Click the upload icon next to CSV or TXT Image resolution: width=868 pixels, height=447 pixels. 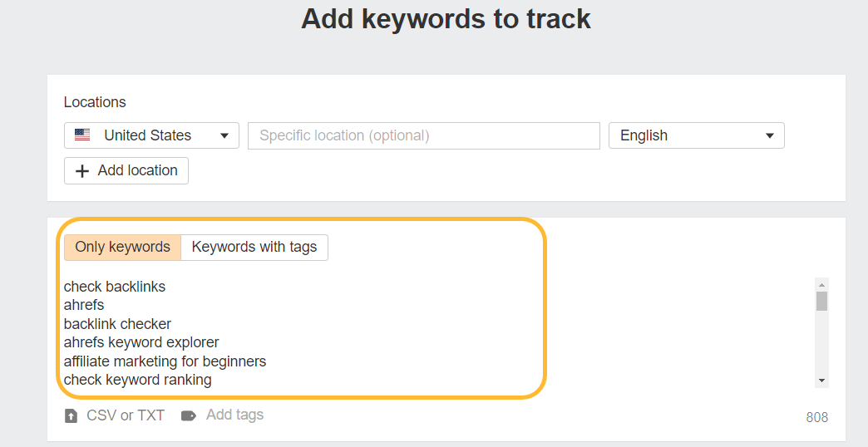[72, 415]
